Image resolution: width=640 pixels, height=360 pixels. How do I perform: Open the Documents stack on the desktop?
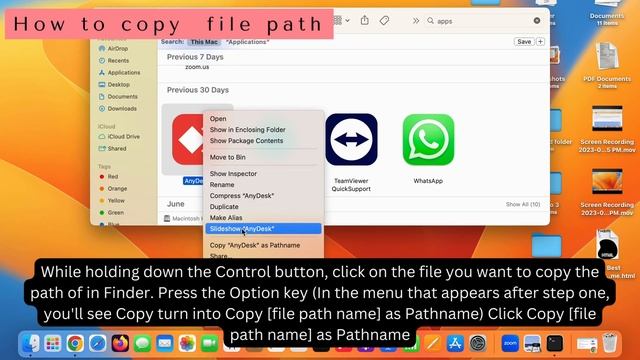pyautogui.click(x=607, y=12)
